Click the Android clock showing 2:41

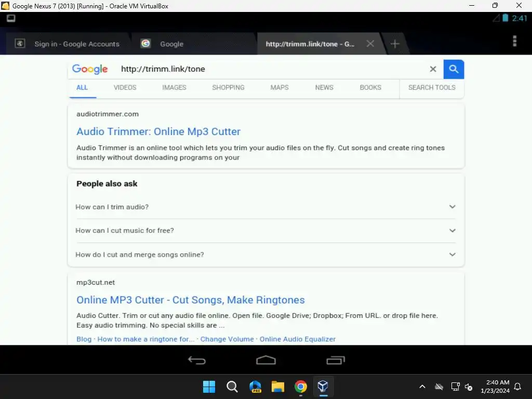(520, 18)
